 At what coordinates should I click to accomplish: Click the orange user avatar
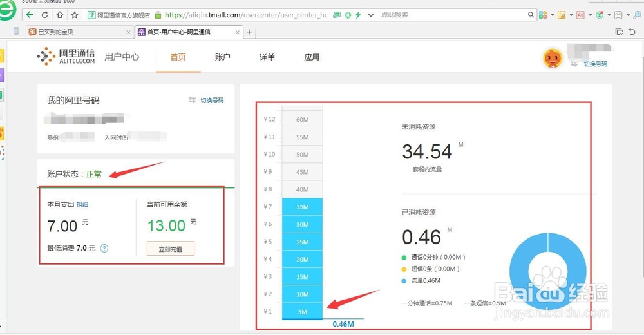(553, 59)
